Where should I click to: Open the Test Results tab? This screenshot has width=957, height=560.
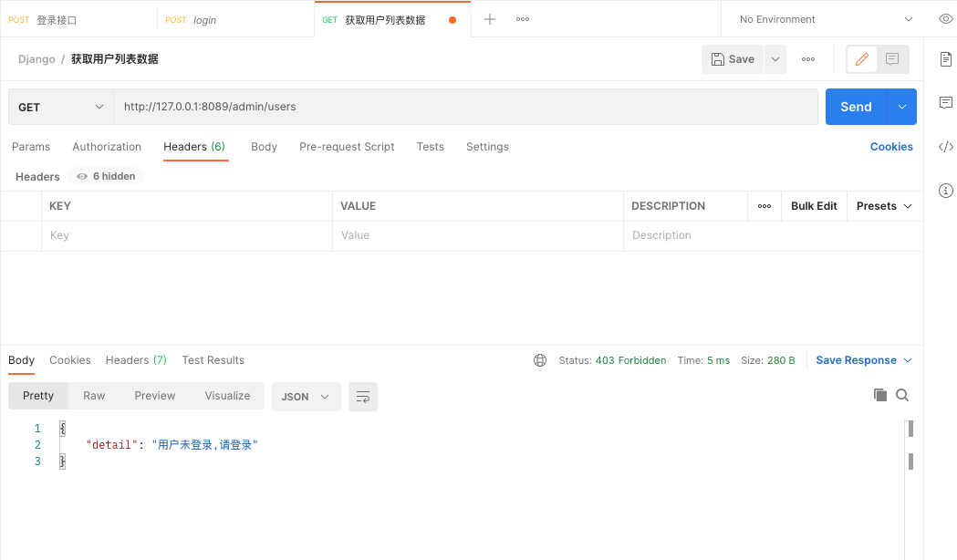point(213,360)
